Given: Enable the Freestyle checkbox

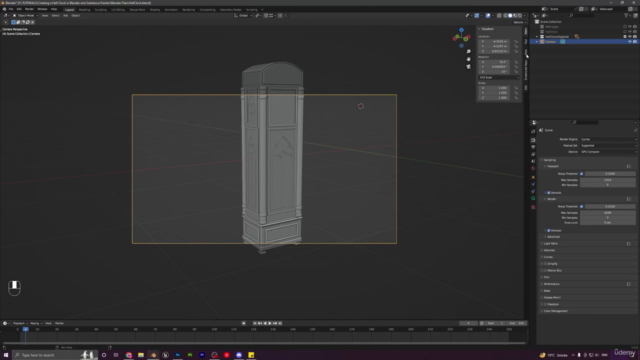Looking at the screenshot, I should pos(545,304).
